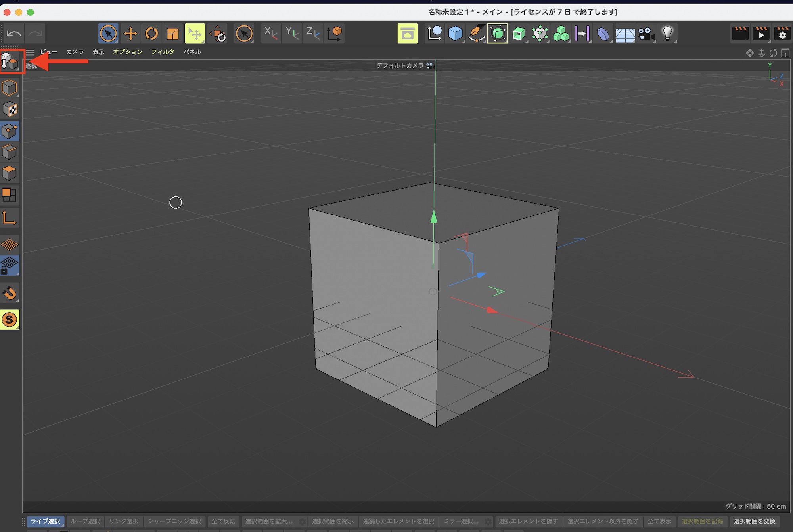Open the オプション menu
The width and height of the screenshot is (793, 532).
pos(127,52)
